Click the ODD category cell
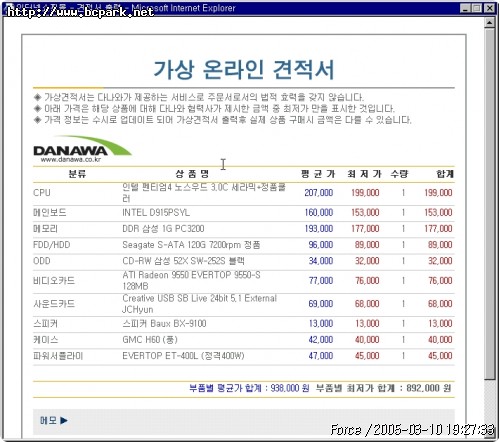The image size is (500, 442). [x=42, y=261]
